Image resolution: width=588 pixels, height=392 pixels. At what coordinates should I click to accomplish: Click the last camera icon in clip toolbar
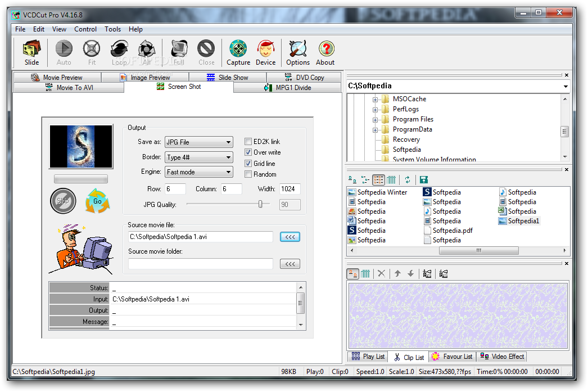[x=444, y=274]
